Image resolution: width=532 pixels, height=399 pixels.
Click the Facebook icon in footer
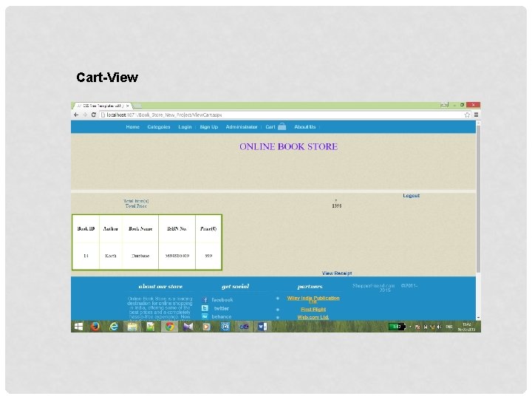click(x=205, y=300)
